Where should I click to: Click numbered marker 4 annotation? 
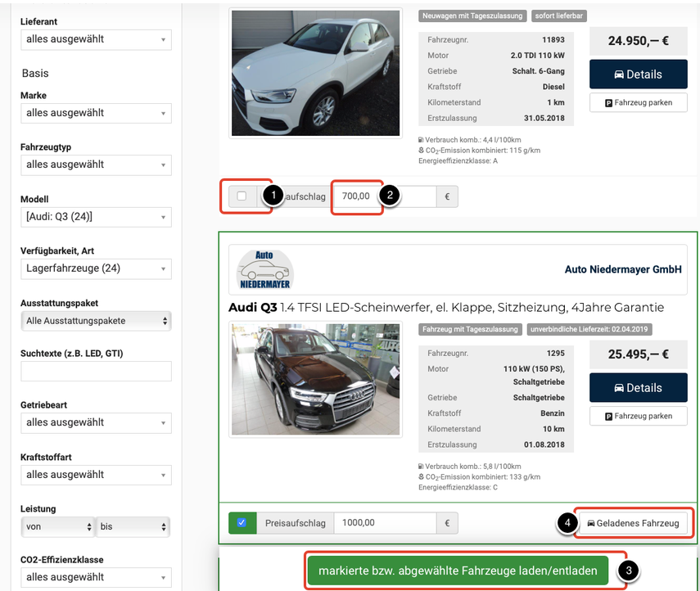coord(567,523)
